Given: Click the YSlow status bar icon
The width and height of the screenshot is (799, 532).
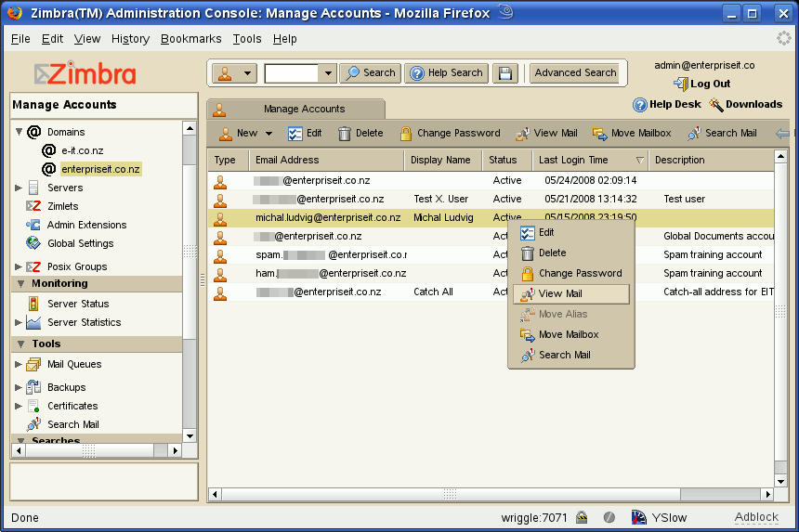Looking at the screenshot, I should [639, 518].
